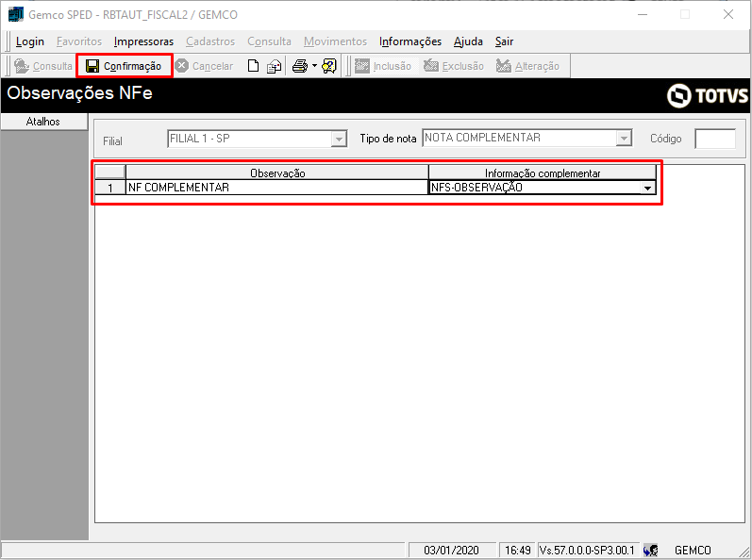Click the Atalhos panel button
The width and height of the screenshot is (752, 560).
coord(43,122)
